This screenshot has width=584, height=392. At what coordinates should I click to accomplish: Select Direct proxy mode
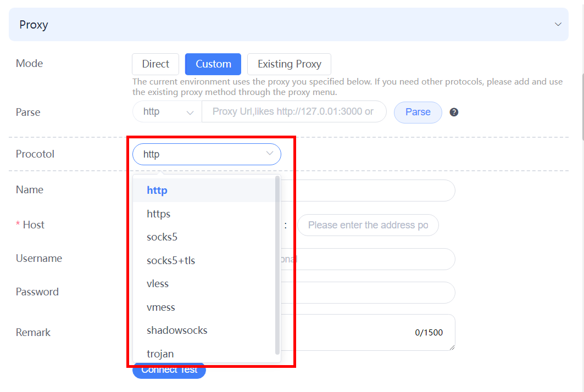click(x=155, y=64)
